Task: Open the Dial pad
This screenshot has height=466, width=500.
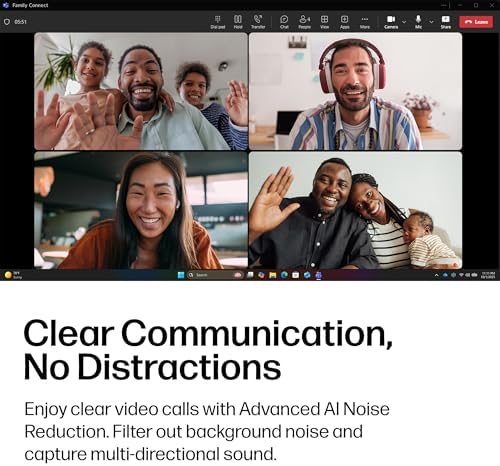Action: point(218,22)
